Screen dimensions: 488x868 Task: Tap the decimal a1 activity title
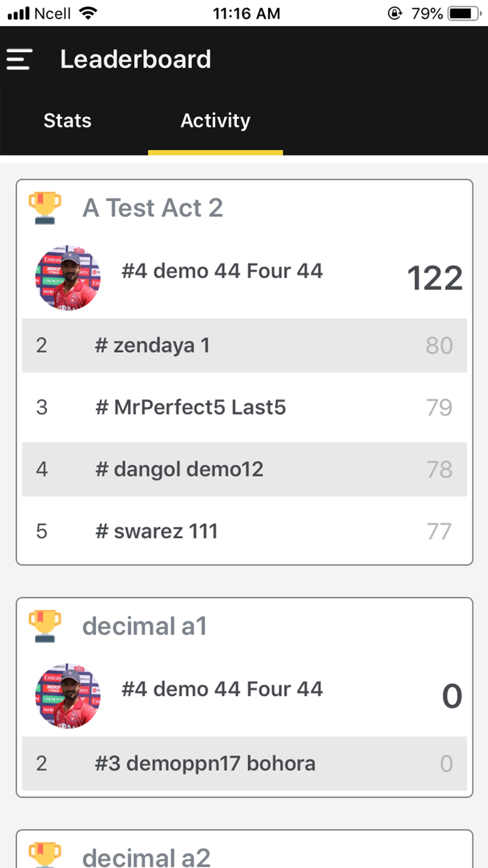(x=144, y=626)
